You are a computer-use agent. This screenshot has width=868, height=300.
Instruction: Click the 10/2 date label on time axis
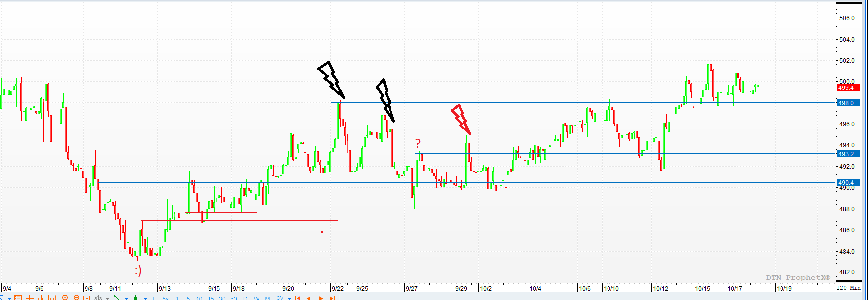click(486, 288)
